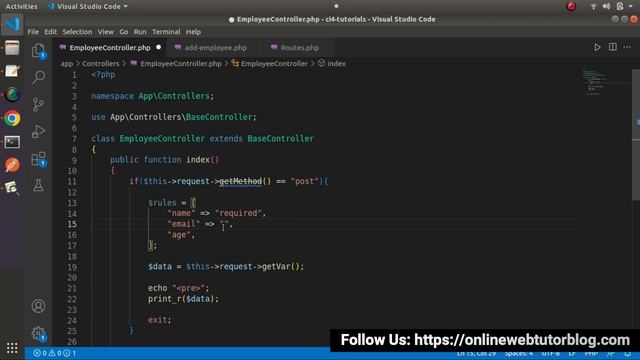Change indentation via Spaces: 4
Viewport: 640px width, 360px height.
pyautogui.click(x=519, y=353)
